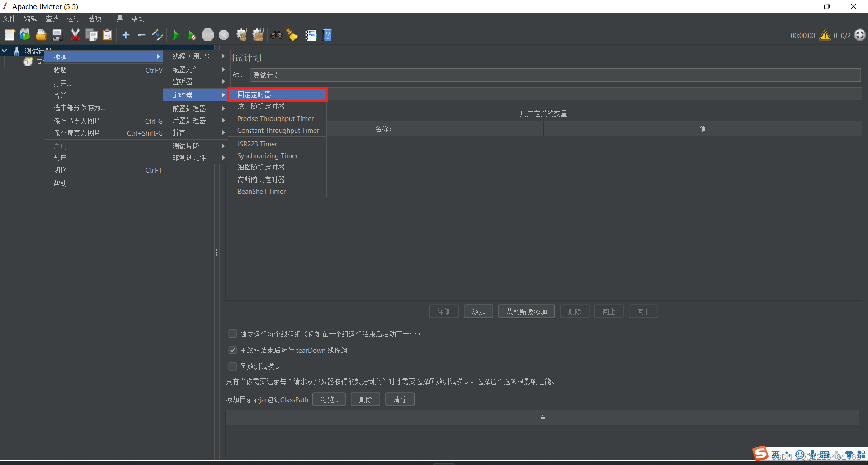868x465 pixels.
Task: Expand 监听器 submenu
Action: coord(196,81)
